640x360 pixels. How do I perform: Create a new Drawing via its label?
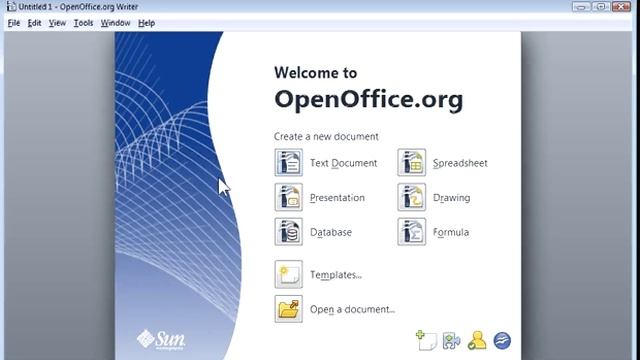(x=451, y=198)
